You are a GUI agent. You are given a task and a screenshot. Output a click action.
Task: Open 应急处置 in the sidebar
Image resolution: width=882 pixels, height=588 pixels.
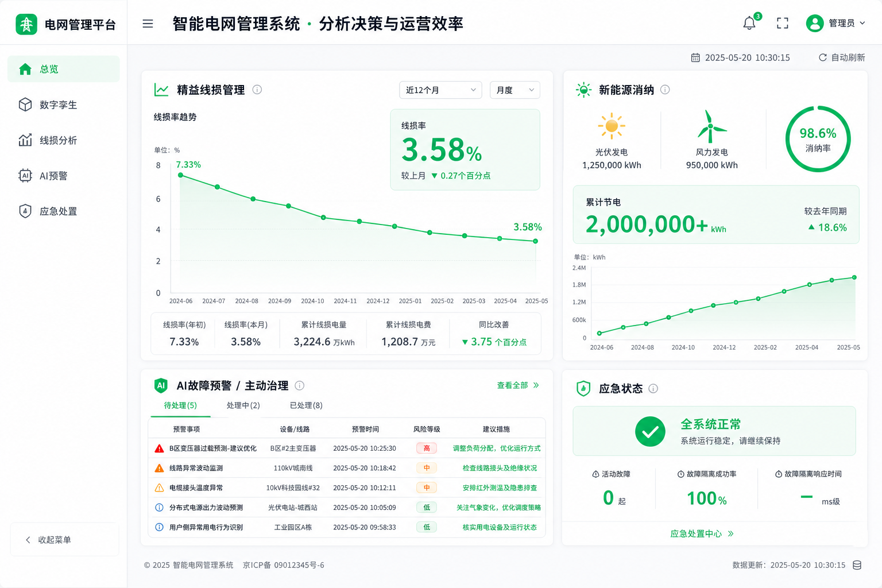pyautogui.click(x=63, y=211)
